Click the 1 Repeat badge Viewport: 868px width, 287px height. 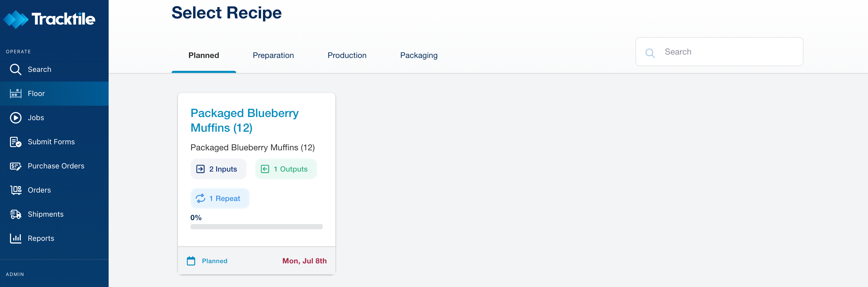[220, 198]
